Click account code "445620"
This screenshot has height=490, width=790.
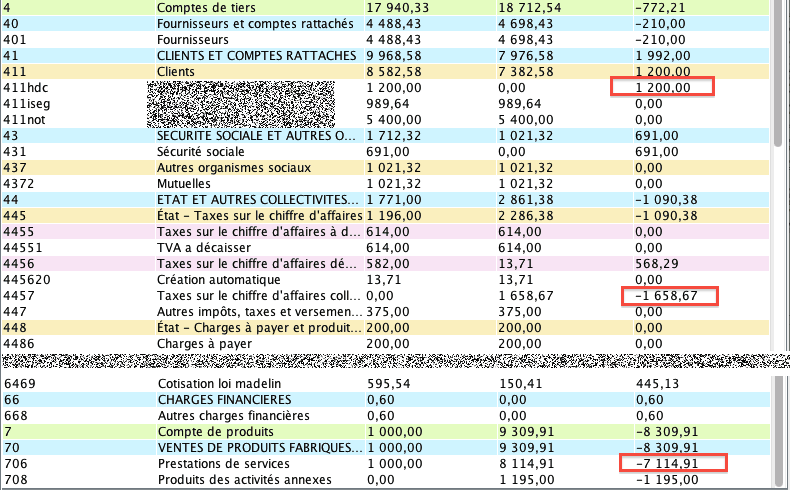(x=27, y=279)
